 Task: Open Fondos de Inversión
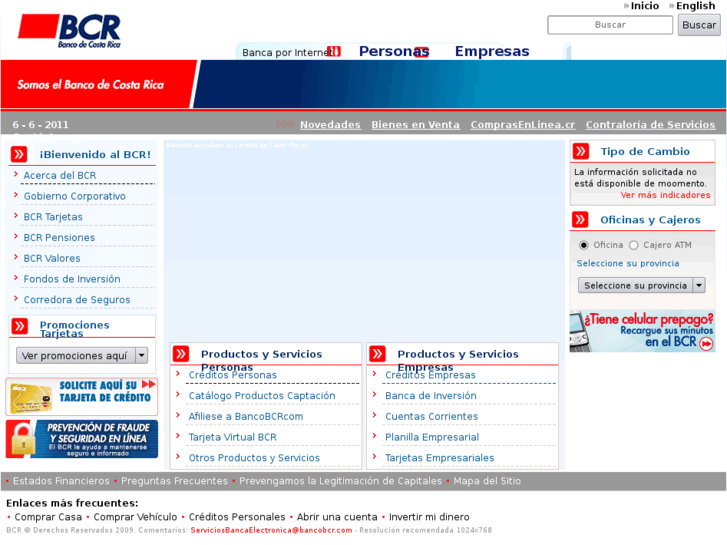pyautogui.click(x=72, y=279)
